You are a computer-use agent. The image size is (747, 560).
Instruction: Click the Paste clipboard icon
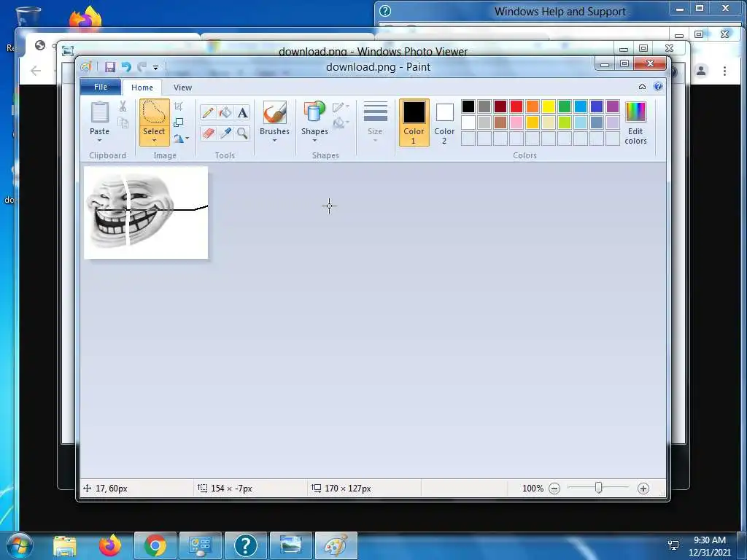click(99, 113)
